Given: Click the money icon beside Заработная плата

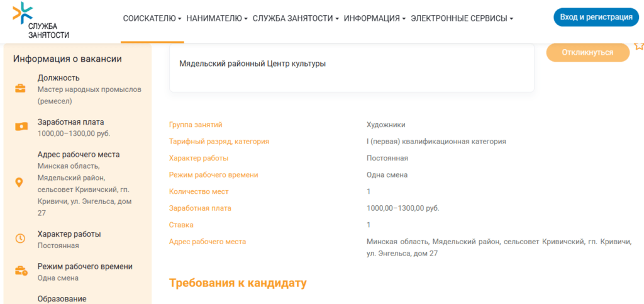Looking at the screenshot, I should click(21, 127).
